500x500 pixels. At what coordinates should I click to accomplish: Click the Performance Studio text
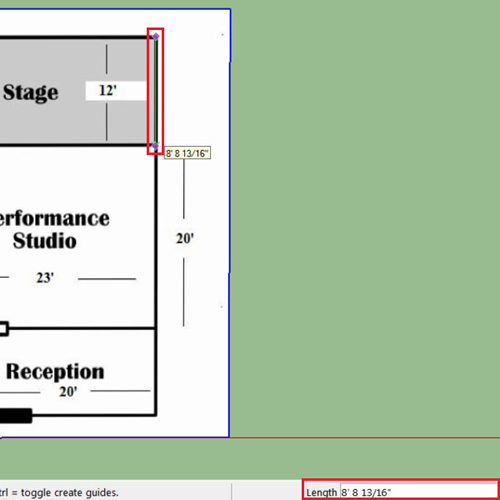coord(53,229)
